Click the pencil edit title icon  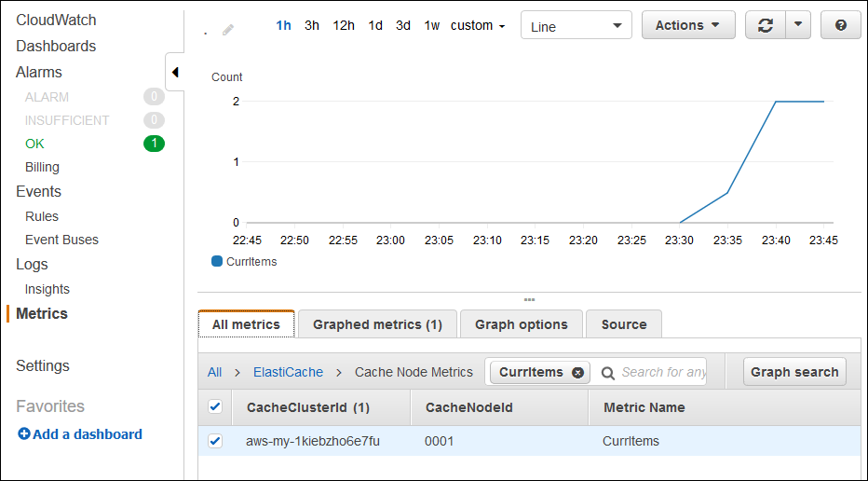point(228,30)
